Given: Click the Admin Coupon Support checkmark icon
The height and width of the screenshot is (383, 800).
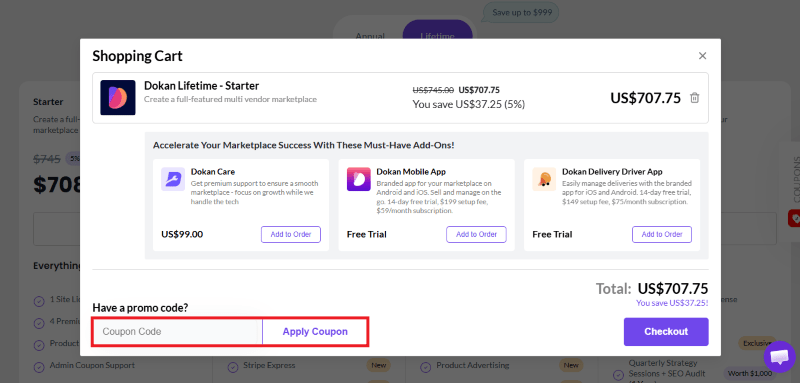Looking at the screenshot, I should [39, 367].
